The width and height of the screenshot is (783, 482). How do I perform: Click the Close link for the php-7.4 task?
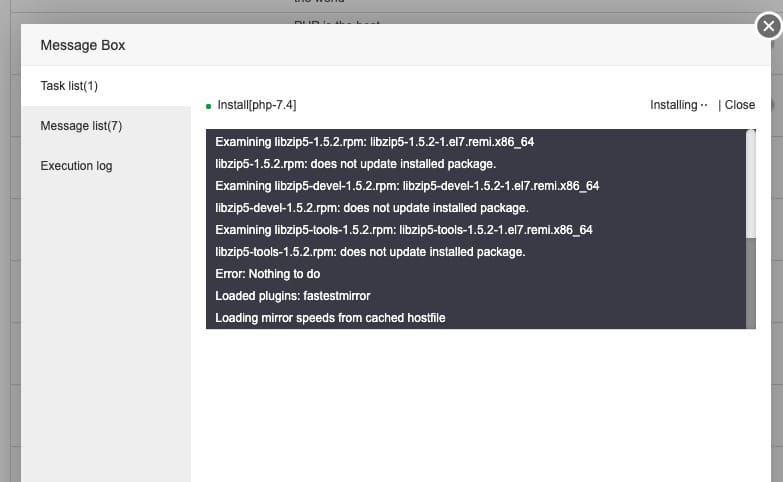[x=740, y=105]
